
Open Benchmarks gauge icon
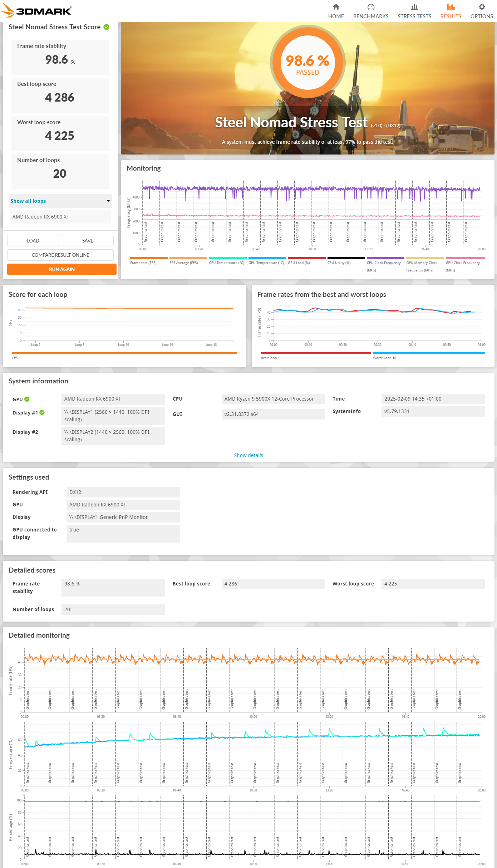[371, 7]
